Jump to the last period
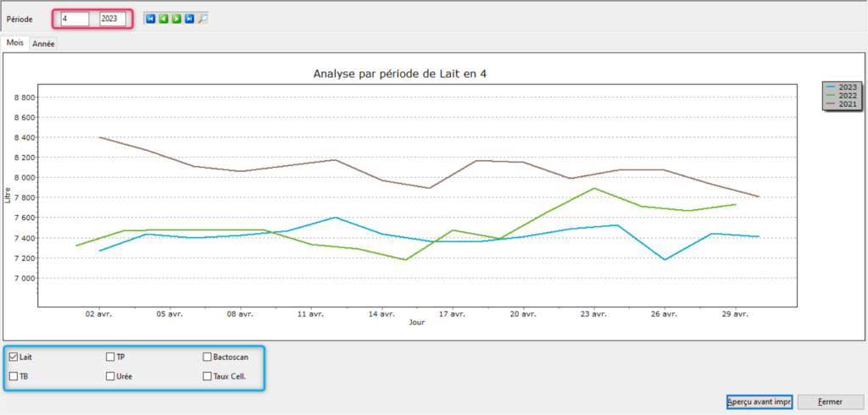 [189, 19]
